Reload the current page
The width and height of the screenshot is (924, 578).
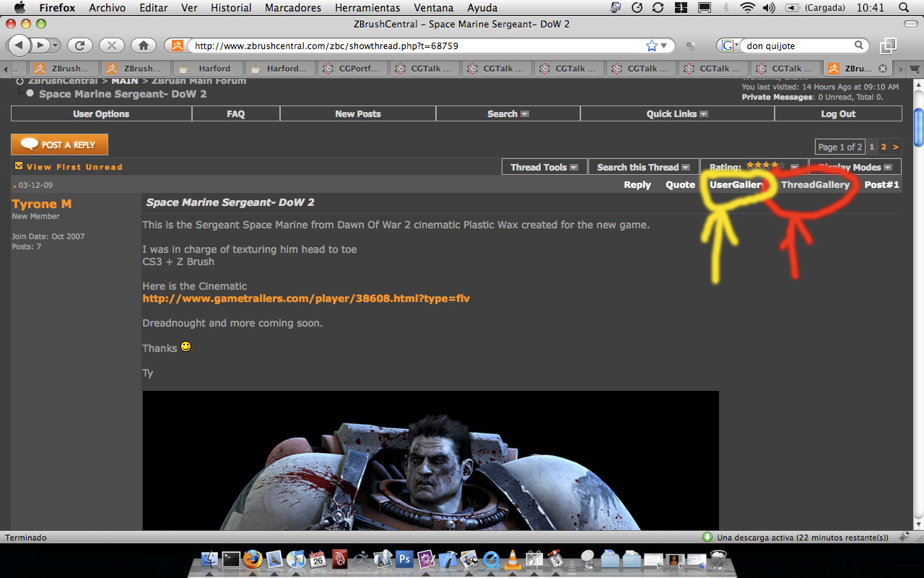[80, 46]
